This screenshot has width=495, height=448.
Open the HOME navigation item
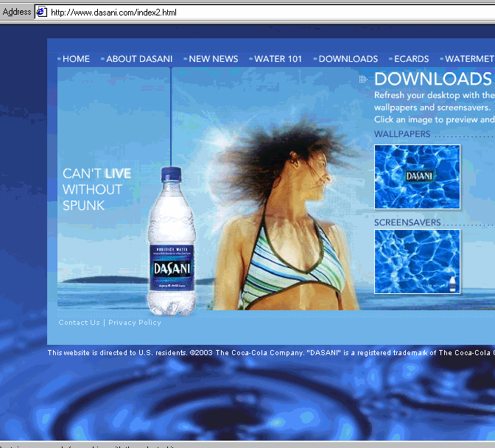click(x=76, y=59)
